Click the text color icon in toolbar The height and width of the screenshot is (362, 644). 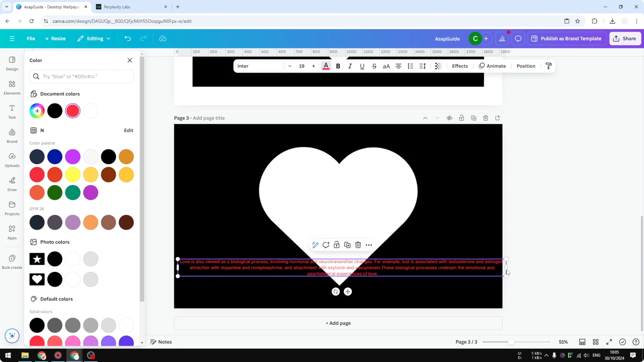326,66
